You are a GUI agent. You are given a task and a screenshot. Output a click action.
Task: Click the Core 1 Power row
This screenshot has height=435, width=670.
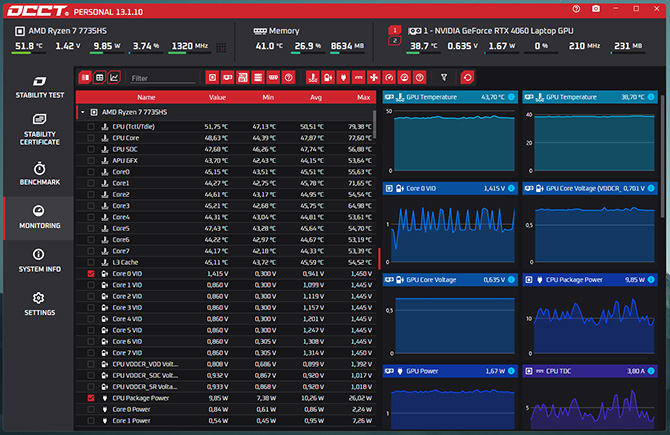click(226, 420)
